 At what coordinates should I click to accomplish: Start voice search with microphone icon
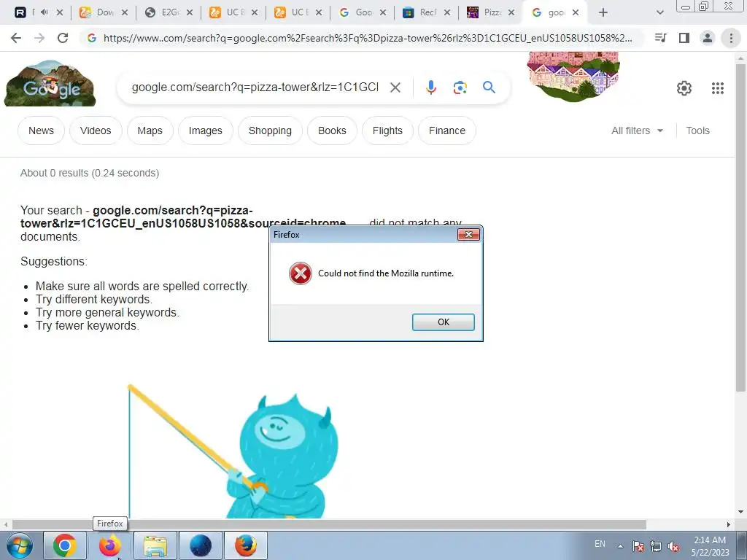(x=430, y=87)
